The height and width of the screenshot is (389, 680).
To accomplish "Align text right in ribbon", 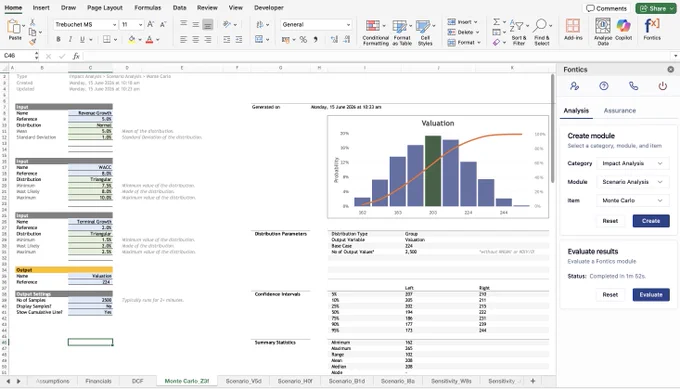I will tap(208, 39).
